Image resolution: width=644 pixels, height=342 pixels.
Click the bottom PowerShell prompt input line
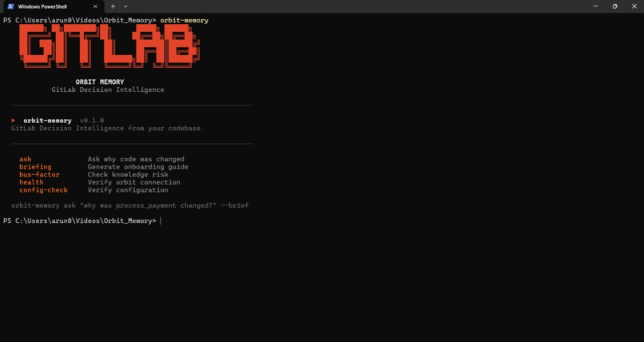tap(82, 221)
